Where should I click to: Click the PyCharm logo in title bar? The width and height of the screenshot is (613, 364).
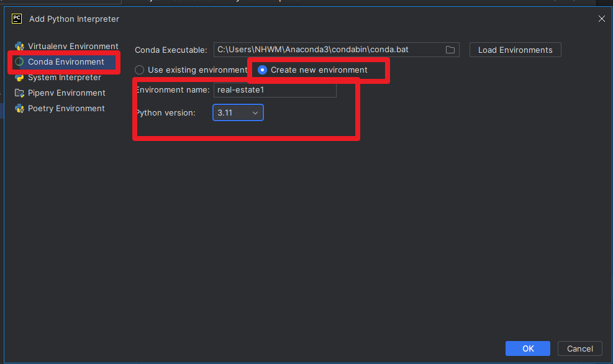(x=17, y=19)
